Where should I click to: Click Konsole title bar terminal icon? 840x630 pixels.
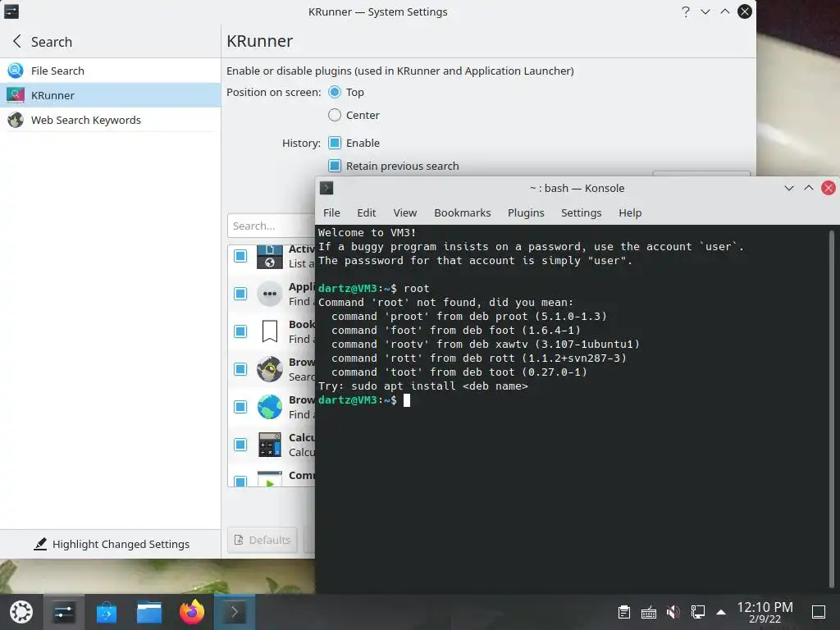(x=326, y=188)
